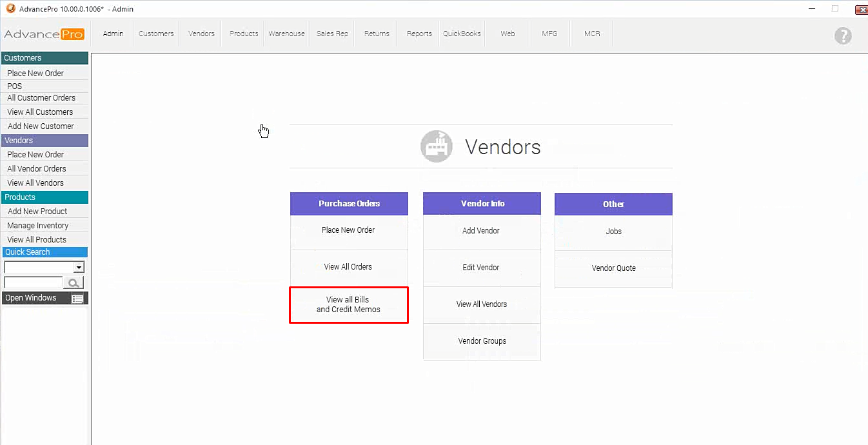
Task: Select the Reports menu item
Action: coord(419,34)
